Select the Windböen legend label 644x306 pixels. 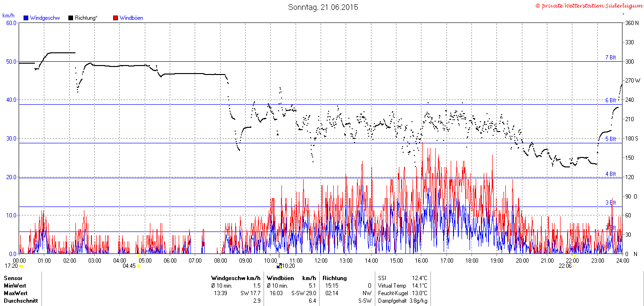click(x=132, y=18)
